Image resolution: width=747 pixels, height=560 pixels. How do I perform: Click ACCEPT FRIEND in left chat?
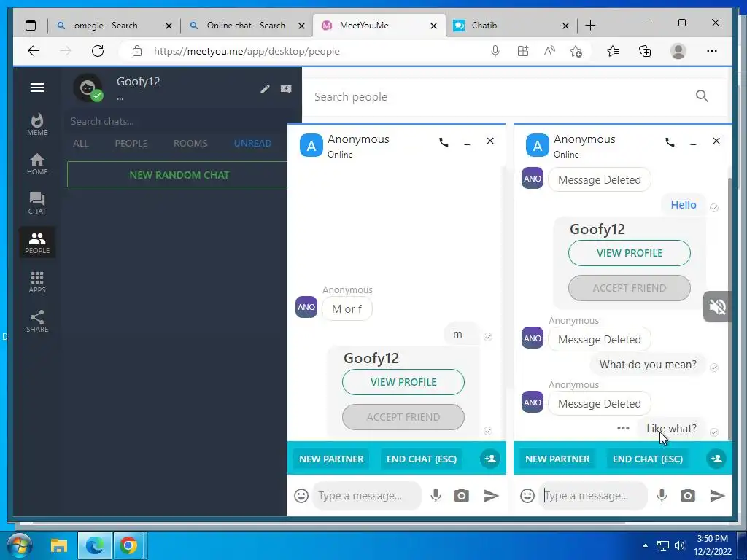(x=403, y=417)
